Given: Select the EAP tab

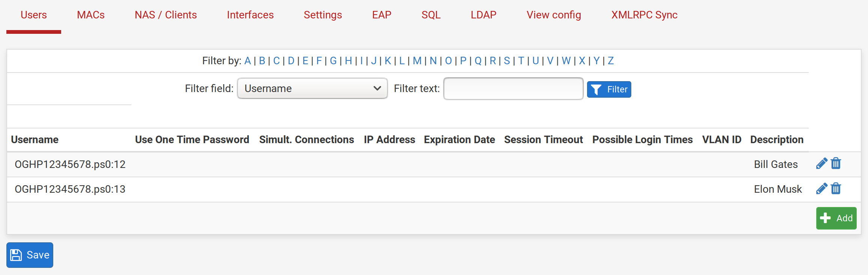Looking at the screenshot, I should pyautogui.click(x=382, y=15).
